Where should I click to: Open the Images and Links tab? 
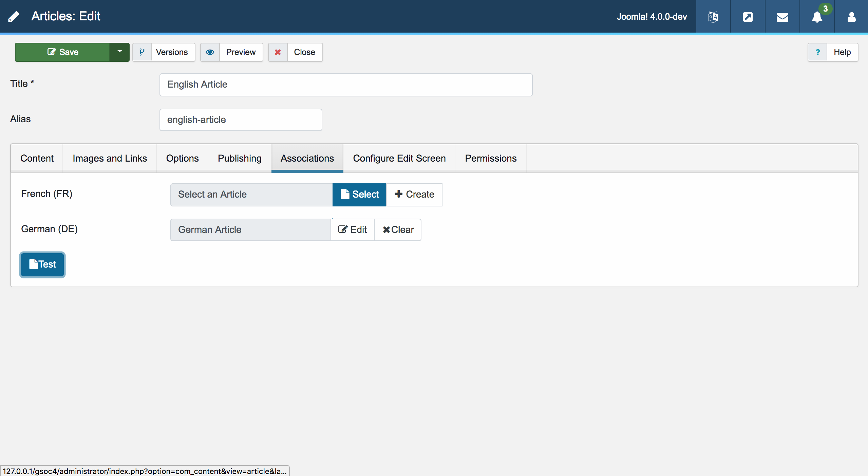coord(110,158)
